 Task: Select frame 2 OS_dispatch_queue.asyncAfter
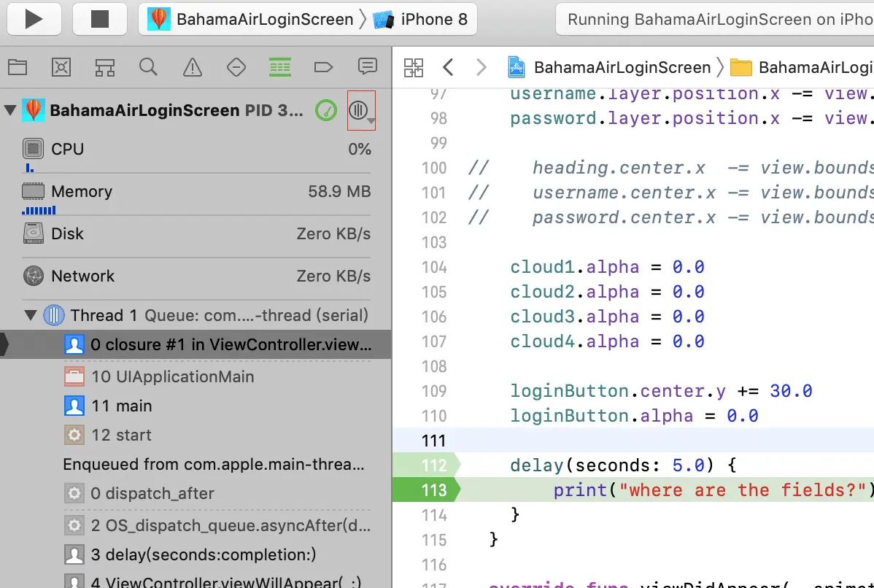pos(217,525)
